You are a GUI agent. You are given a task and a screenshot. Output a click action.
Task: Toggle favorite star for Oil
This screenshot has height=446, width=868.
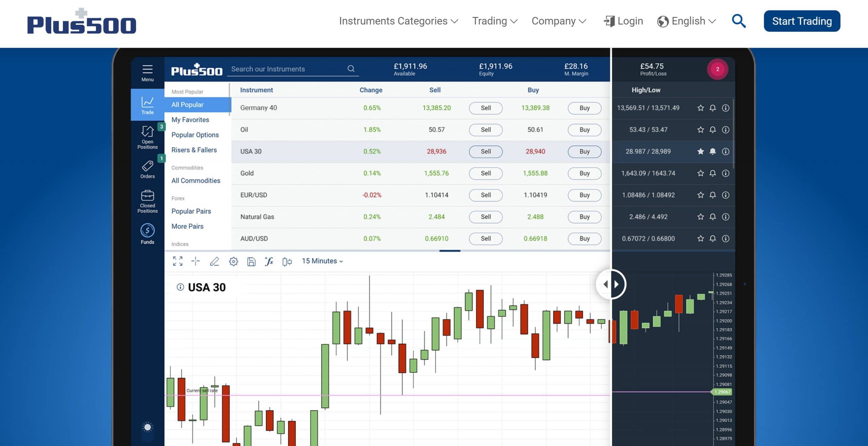[x=701, y=130]
